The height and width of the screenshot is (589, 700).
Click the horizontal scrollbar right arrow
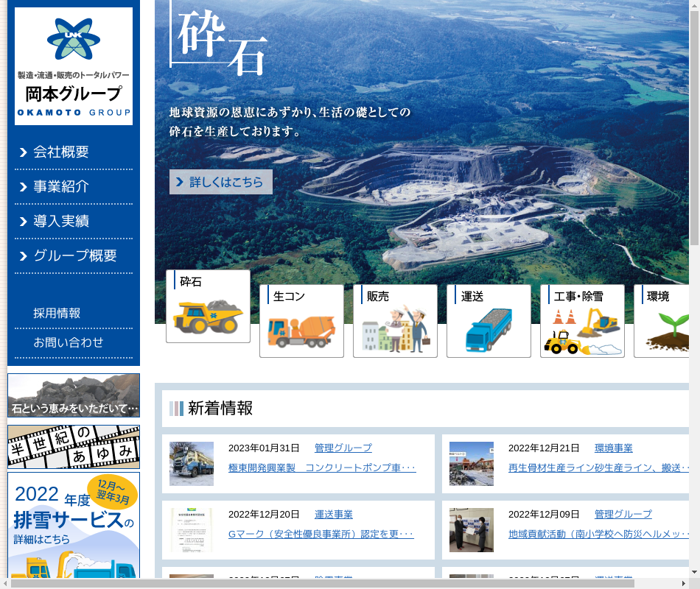click(684, 584)
